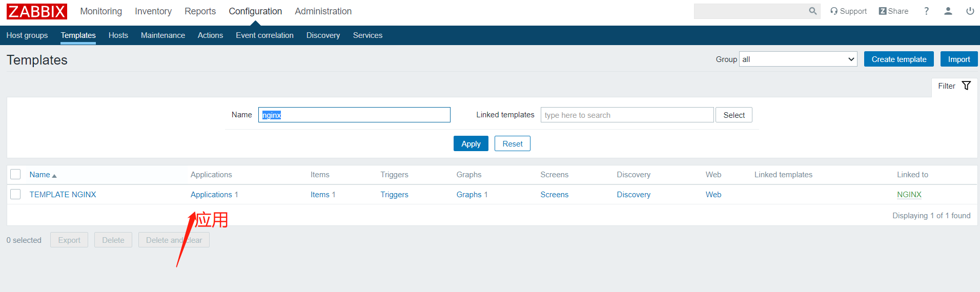Check the TEMPLATE NGINX row checkbox

coord(15,194)
